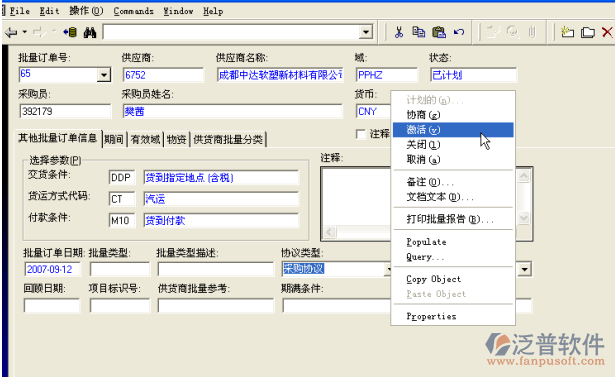Viewport: 615px width, 377px height.
Task: Toggle the 注释 checkbox
Action: pyautogui.click(x=361, y=134)
